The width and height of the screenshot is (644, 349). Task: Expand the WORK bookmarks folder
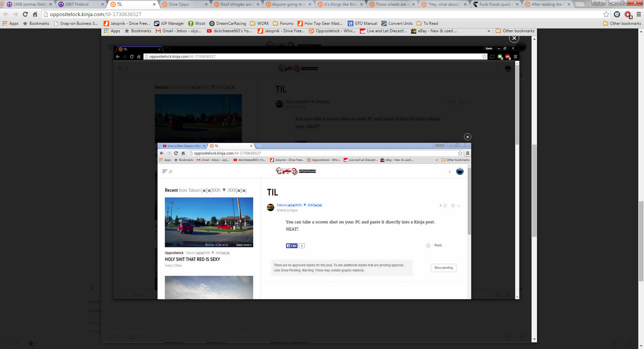pyautogui.click(x=260, y=23)
